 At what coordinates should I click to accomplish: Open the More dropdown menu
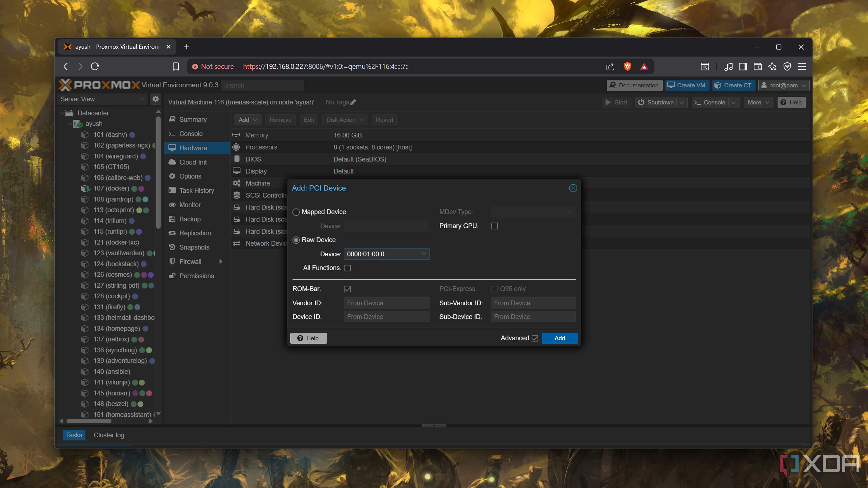[x=758, y=102]
